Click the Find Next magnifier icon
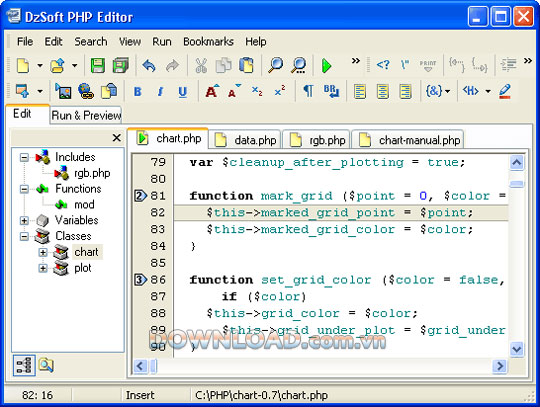The width and height of the screenshot is (540, 407). pyautogui.click(x=299, y=65)
